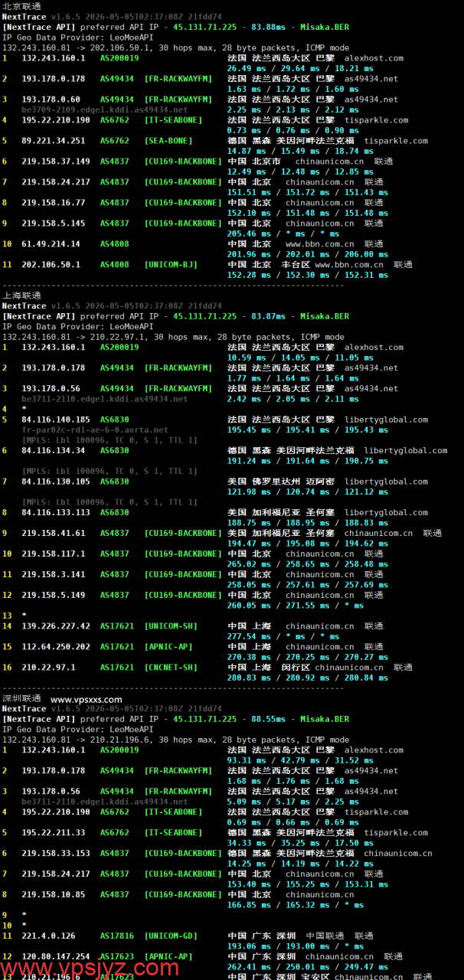Screen dimensions: 464x980
Task: Click the [SEA-BONE] network tag
Action: 168,141
